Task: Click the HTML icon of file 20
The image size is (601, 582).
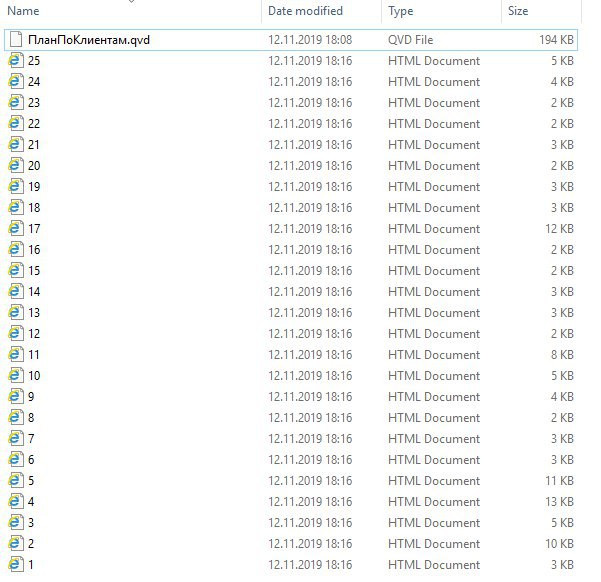Action: (x=16, y=166)
